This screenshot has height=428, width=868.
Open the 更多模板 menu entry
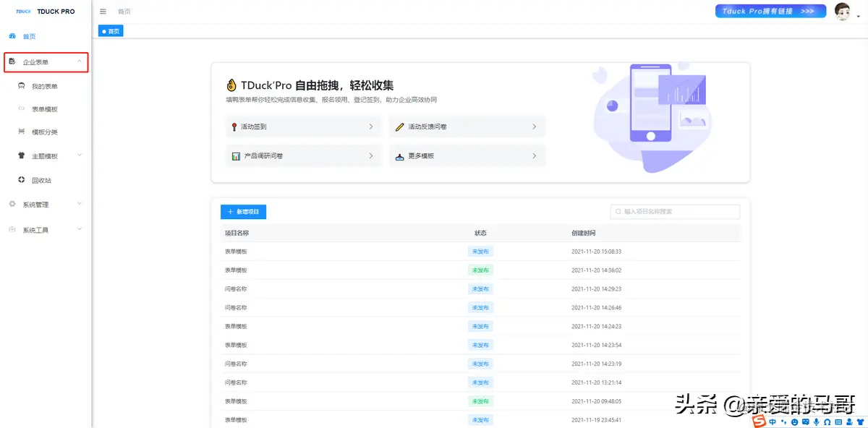pos(467,155)
